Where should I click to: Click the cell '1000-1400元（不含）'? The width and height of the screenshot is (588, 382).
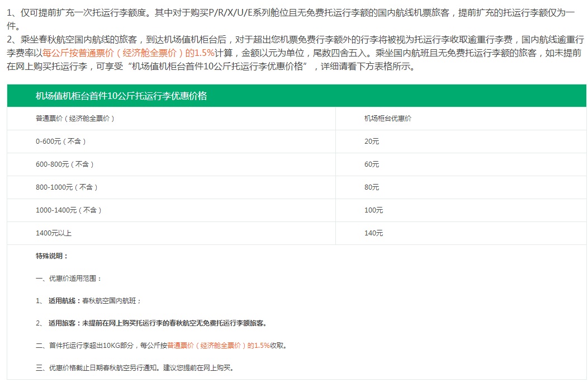tap(171, 210)
